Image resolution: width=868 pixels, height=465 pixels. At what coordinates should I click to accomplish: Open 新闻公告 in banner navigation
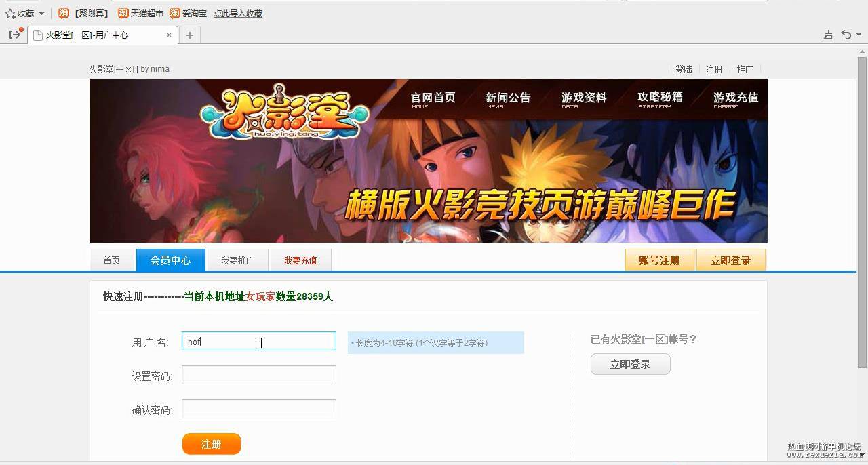pyautogui.click(x=508, y=100)
